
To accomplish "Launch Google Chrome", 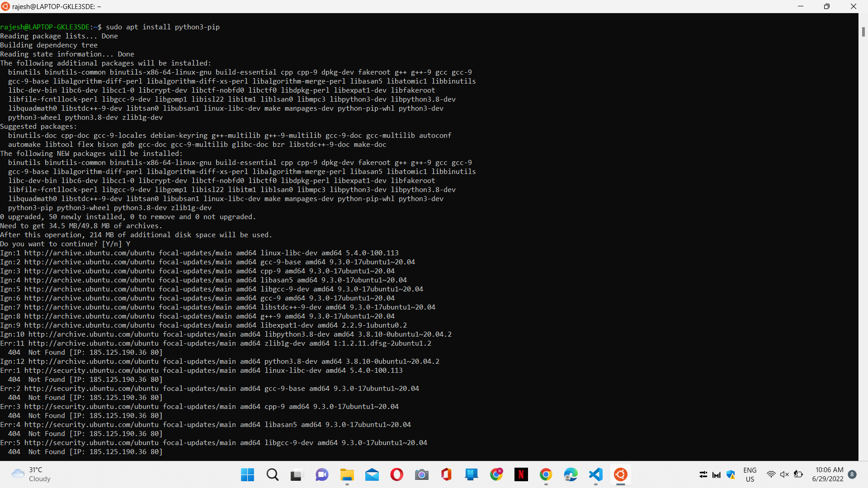I will (x=546, y=474).
